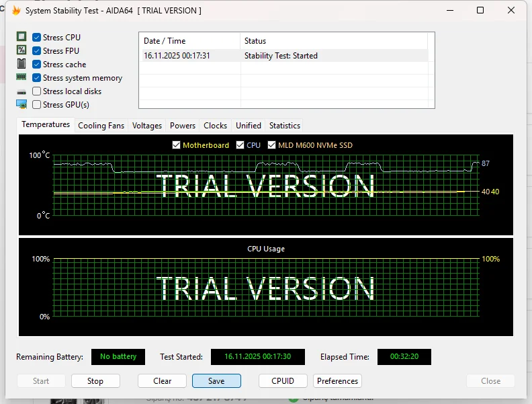Maximize the System Stability Test window
Screen dimensions: 532x404
coord(480,10)
